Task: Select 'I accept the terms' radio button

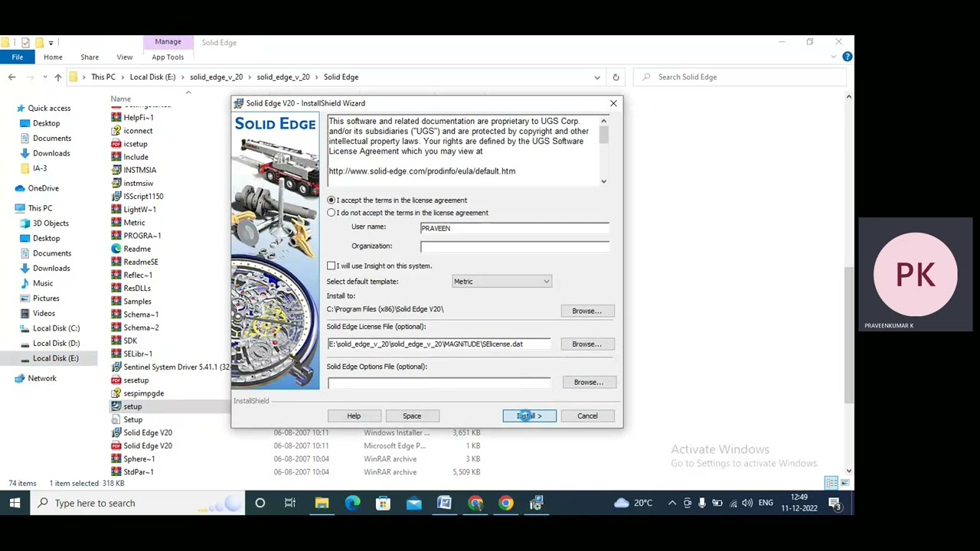Action: [332, 201]
